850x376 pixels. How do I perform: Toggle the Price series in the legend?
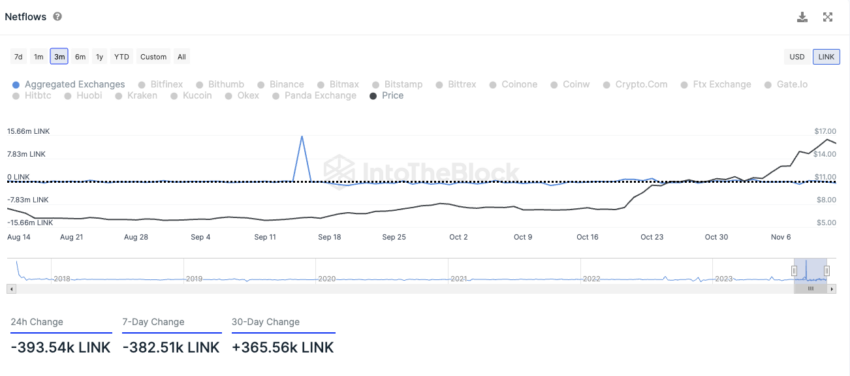click(386, 96)
